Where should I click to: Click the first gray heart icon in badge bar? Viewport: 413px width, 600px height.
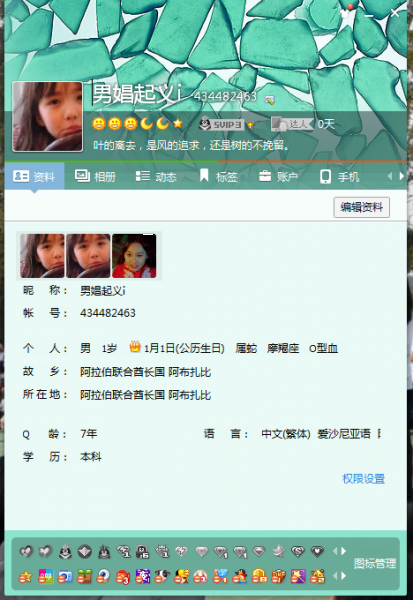[26, 551]
